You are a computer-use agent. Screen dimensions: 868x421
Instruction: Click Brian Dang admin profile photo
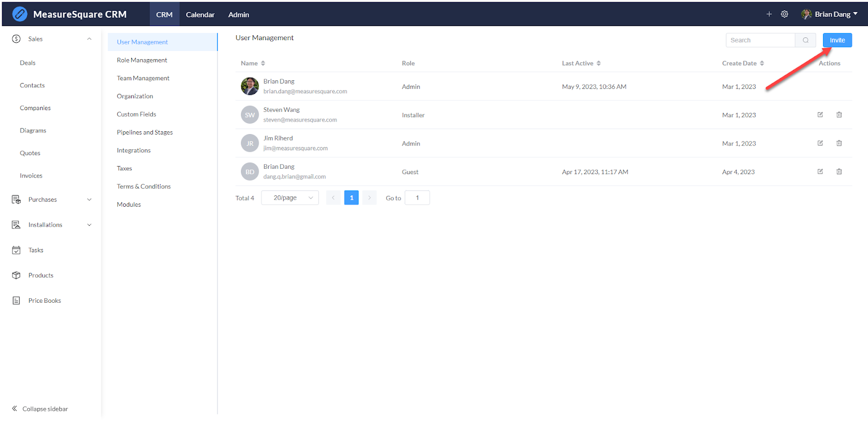pyautogui.click(x=250, y=86)
